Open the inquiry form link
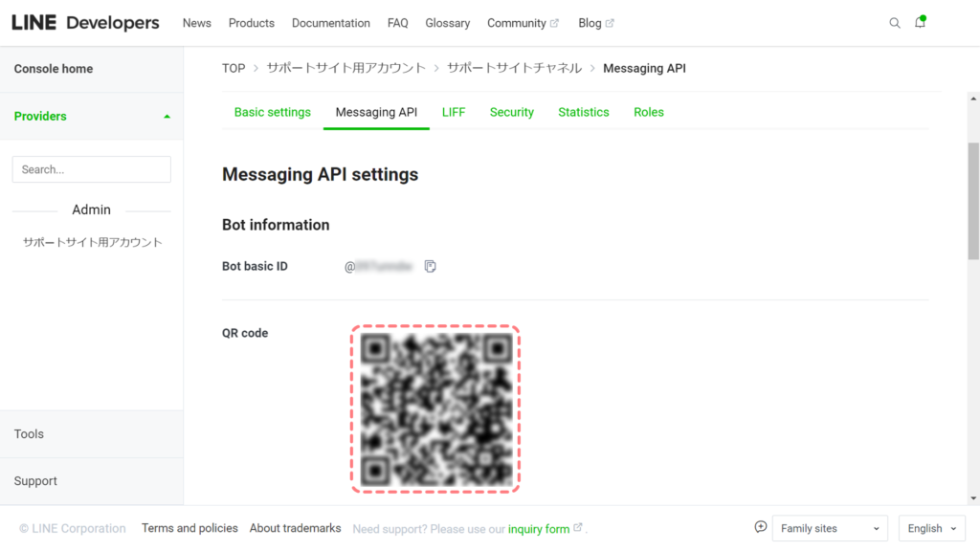The width and height of the screenshot is (980, 551). pyautogui.click(x=539, y=529)
